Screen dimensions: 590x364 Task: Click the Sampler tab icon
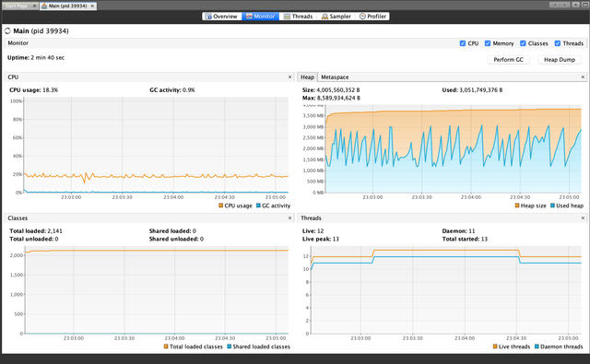pyautogui.click(x=324, y=17)
